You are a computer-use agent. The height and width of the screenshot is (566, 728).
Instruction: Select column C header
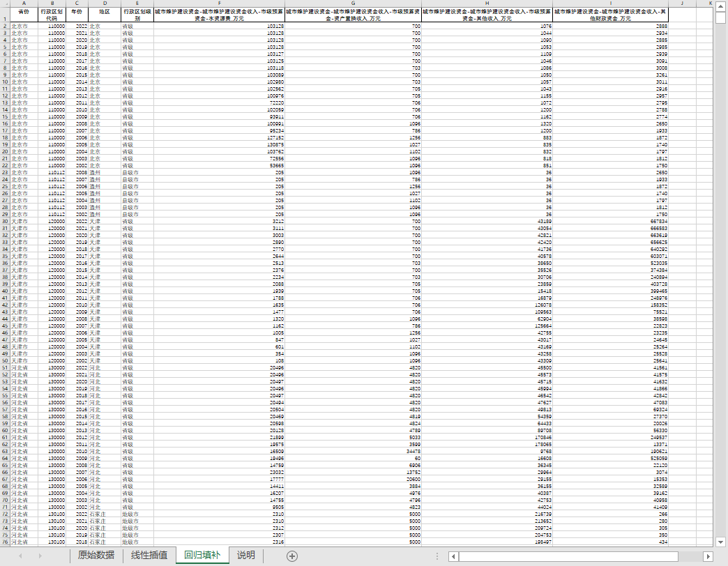(x=77, y=3)
